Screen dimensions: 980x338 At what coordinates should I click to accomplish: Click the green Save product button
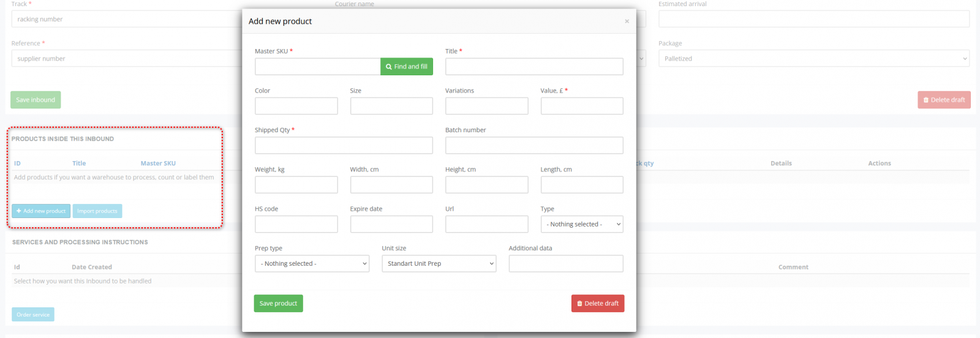(278, 304)
